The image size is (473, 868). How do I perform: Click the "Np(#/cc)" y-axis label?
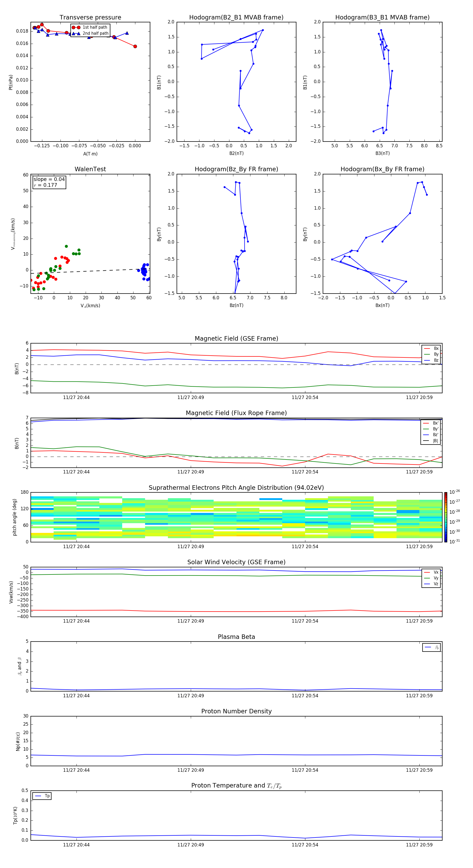pyautogui.click(x=18, y=741)
